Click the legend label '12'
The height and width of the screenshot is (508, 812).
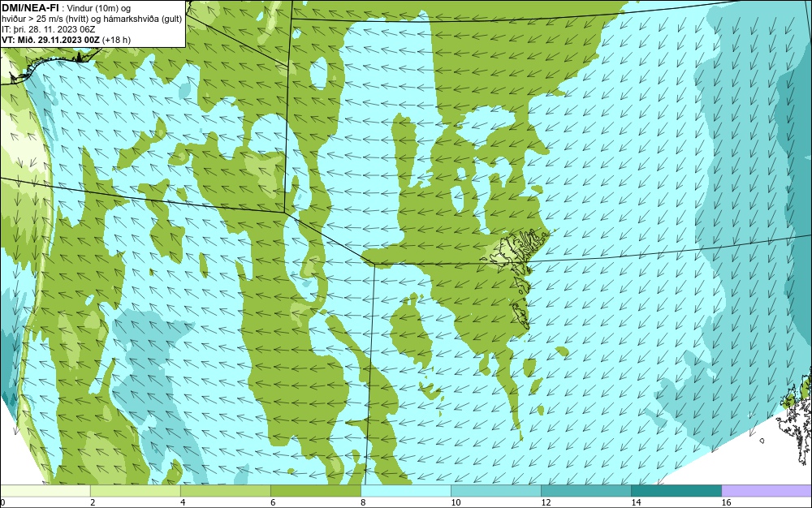[546, 502]
